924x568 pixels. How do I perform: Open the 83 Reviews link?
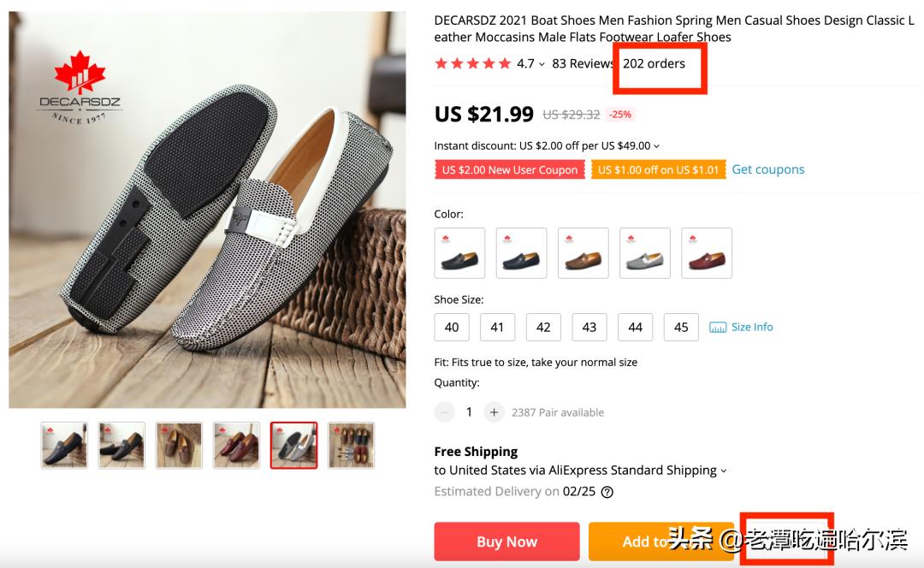583,63
